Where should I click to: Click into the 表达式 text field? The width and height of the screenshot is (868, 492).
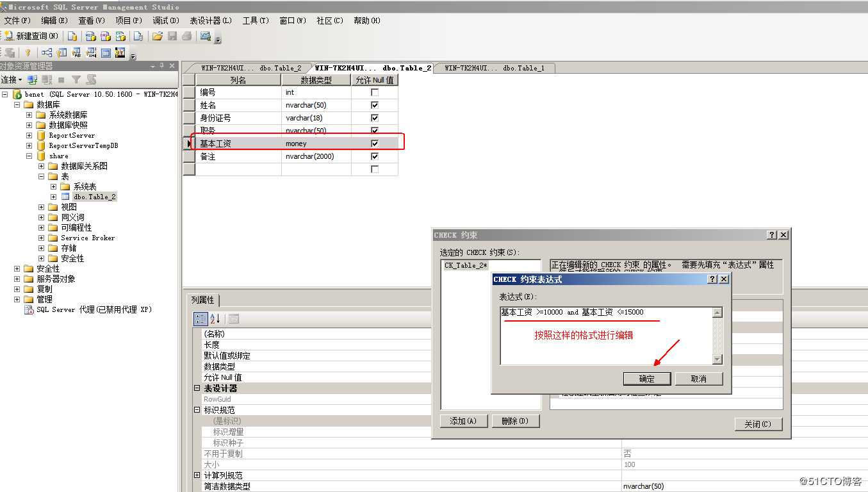coord(606,336)
